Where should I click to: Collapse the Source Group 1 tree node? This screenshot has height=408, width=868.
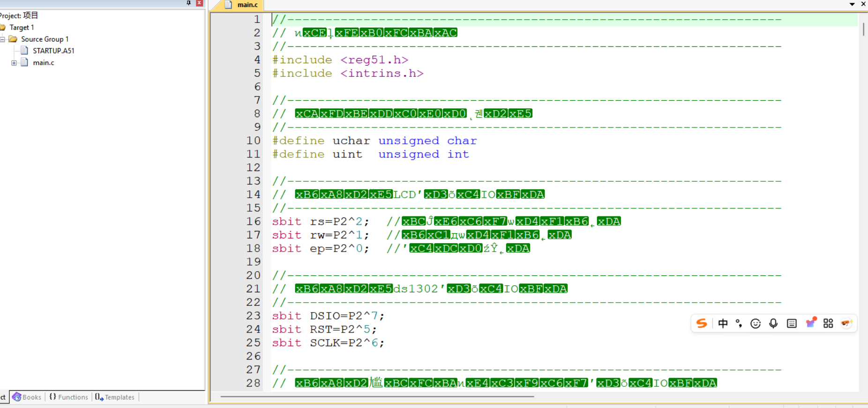coord(2,39)
